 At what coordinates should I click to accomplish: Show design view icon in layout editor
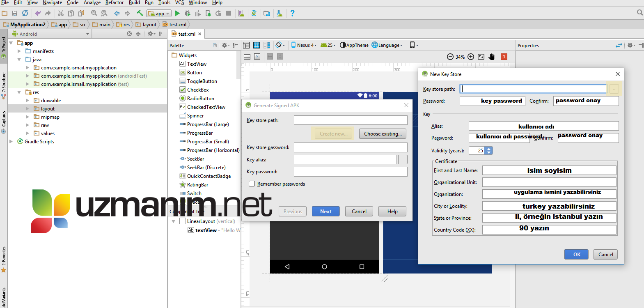pyautogui.click(x=246, y=45)
